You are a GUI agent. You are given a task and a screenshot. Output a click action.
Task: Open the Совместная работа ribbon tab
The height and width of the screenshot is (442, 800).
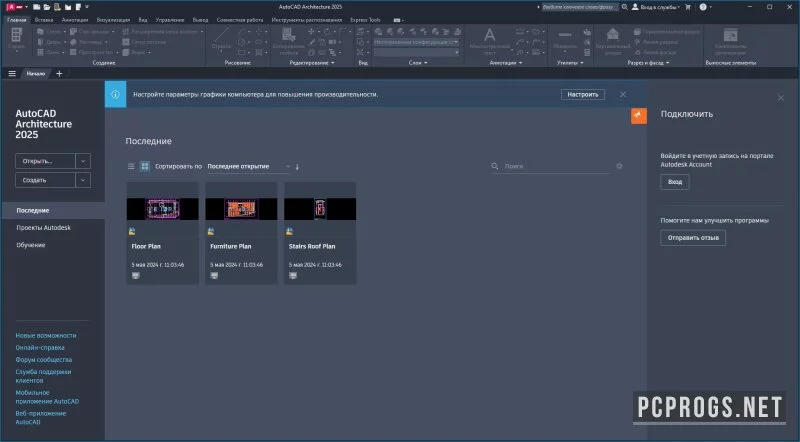click(240, 20)
